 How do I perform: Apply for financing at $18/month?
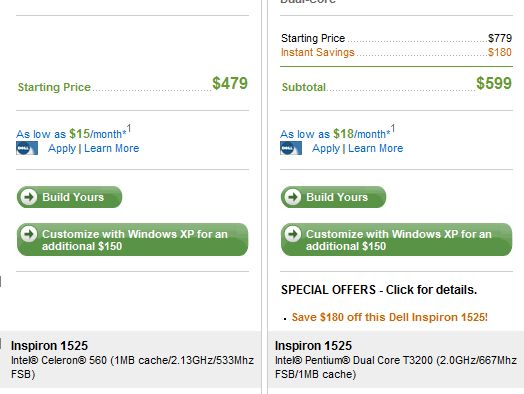click(326, 148)
